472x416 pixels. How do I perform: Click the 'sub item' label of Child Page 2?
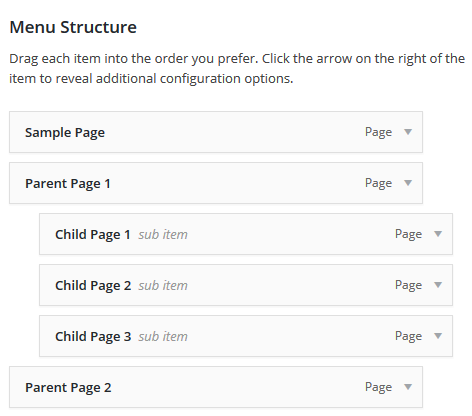click(163, 286)
